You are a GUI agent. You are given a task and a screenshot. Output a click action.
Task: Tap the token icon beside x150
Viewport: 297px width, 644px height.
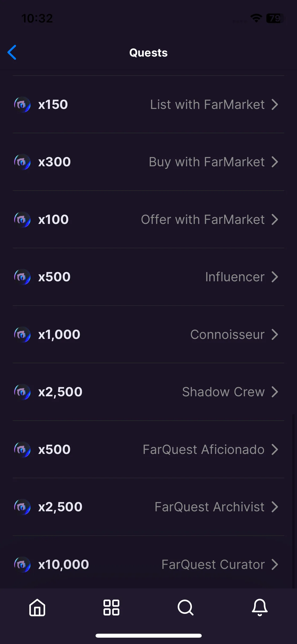(x=22, y=105)
